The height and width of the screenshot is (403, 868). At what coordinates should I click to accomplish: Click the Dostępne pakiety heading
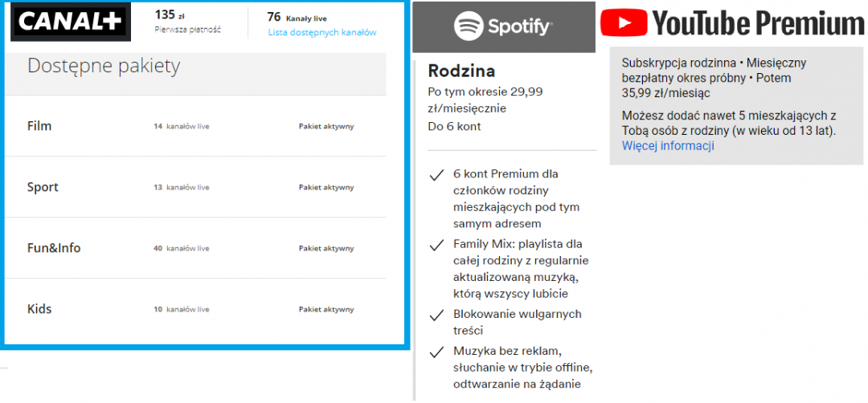tap(104, 66)
